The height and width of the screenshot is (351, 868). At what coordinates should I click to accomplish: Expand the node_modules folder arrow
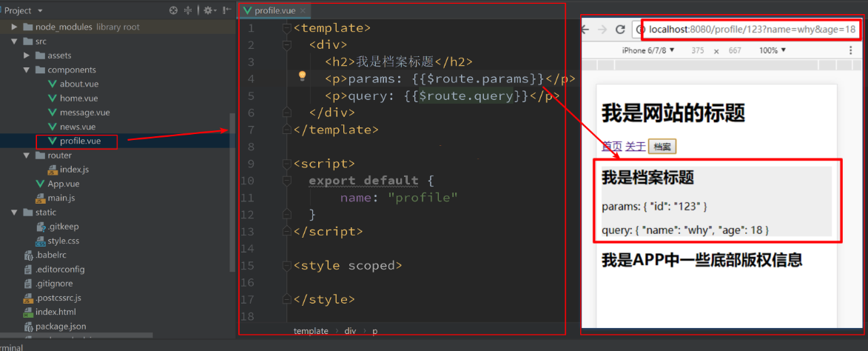point(14,27)
